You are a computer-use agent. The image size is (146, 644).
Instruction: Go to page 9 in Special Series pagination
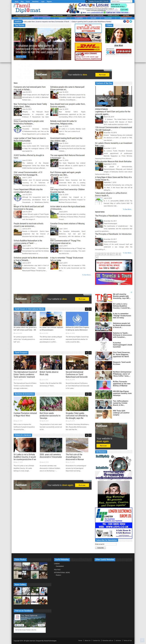[x=120, y=254]
